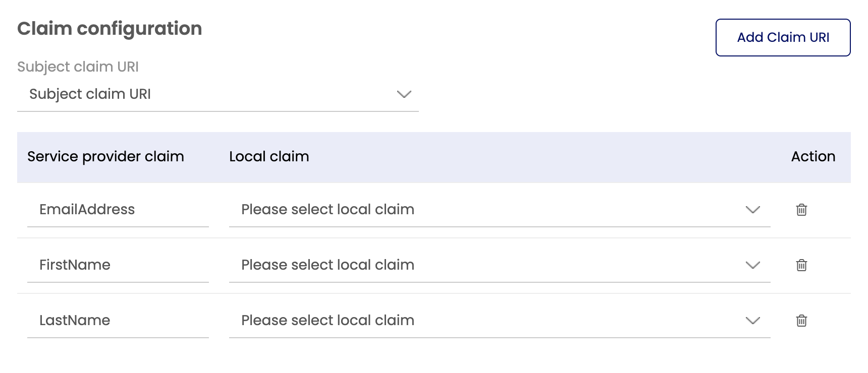Image resolution: width=868 pixels, height=373 pixels.
Task: Click the Service provider claim column header
Action: pos(106,157)
